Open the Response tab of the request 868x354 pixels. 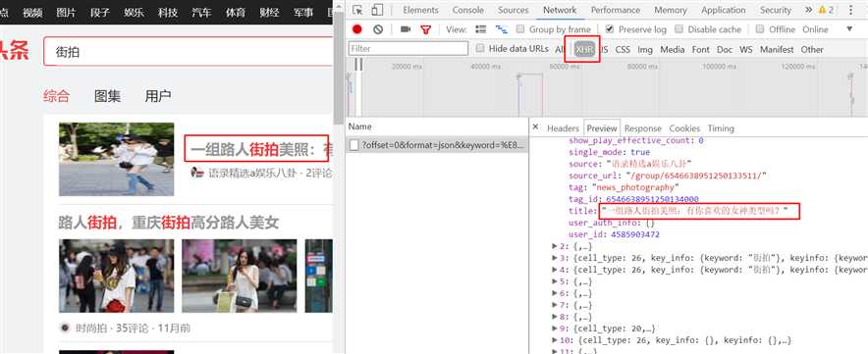pos(643,127)
